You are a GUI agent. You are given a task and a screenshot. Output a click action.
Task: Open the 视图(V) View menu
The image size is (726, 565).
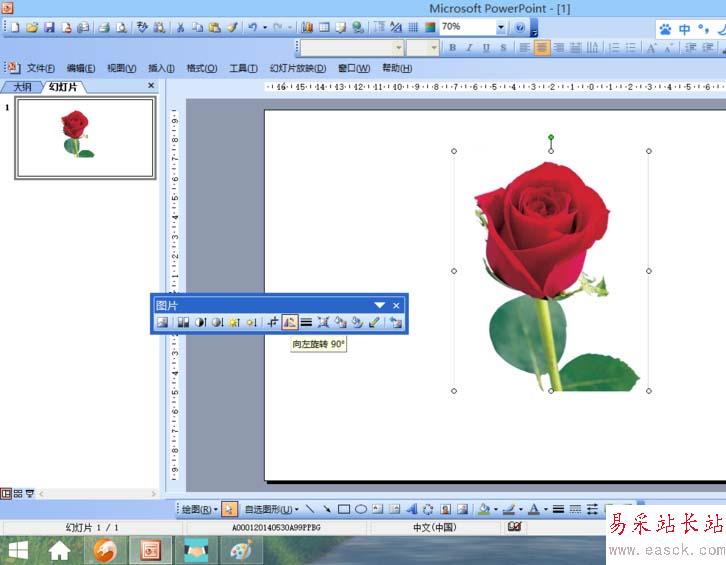point(121,69)
